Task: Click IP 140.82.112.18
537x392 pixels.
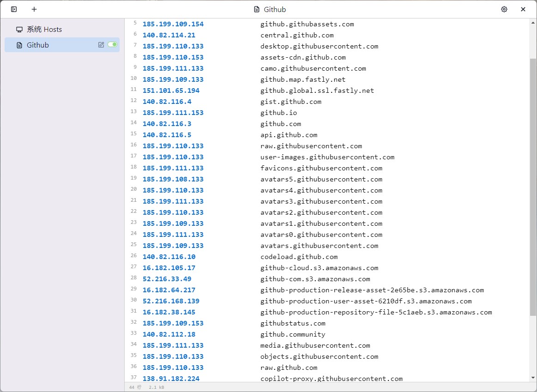Action: [169, 334]
